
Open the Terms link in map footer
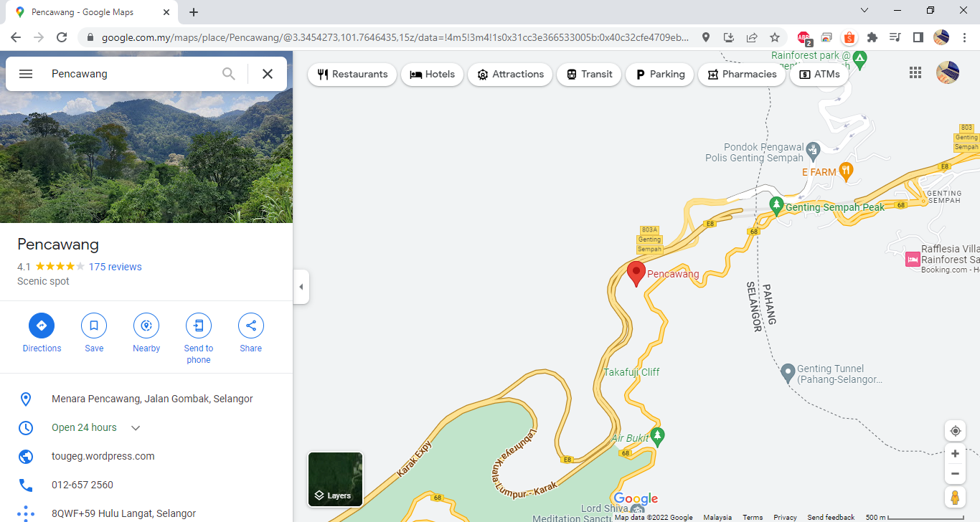click(753, 517)
